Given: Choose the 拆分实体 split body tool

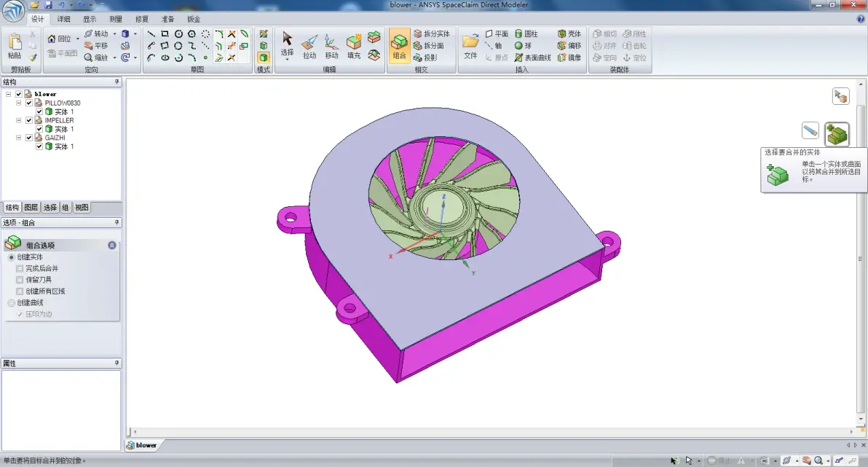Looking at the screenshot, I should (x=431, y=34).
